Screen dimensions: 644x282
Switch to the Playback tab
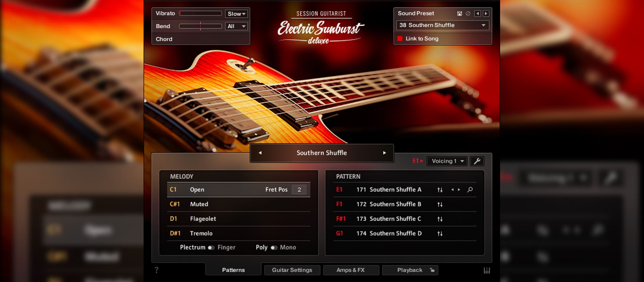coord(410,270)
